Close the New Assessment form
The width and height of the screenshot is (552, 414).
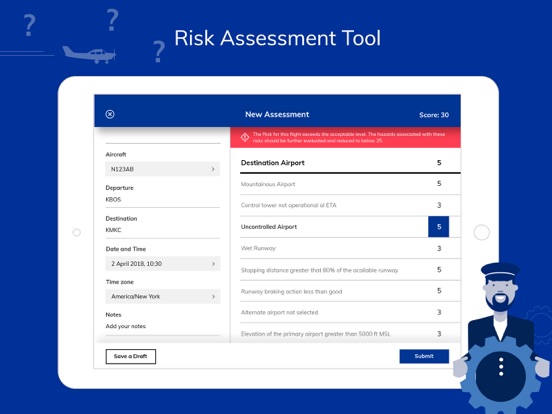click(110, 114)
